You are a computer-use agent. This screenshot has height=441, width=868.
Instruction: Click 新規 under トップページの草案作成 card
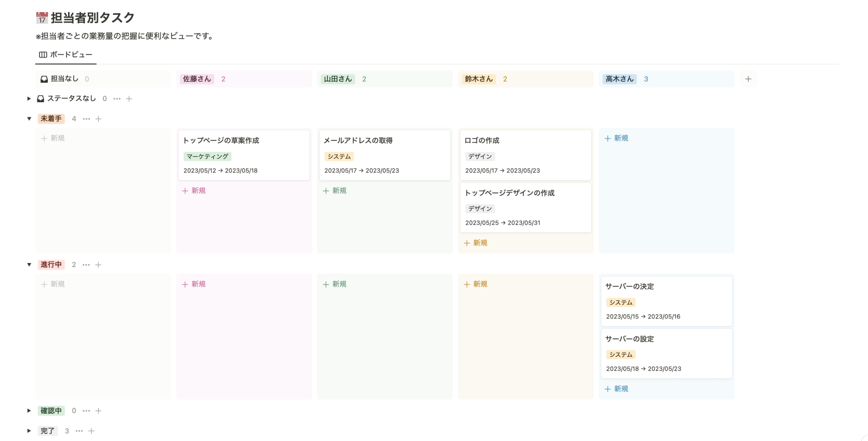tap(194, 191)
